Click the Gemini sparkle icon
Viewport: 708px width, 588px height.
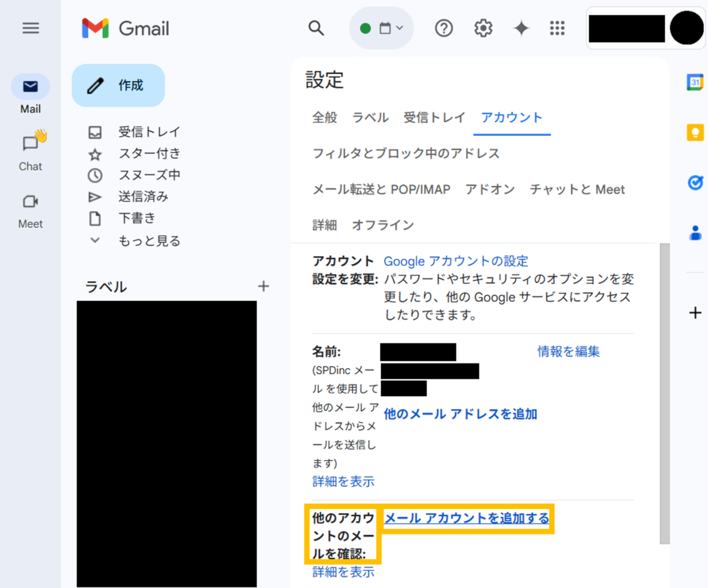click(x=521, y=28)
